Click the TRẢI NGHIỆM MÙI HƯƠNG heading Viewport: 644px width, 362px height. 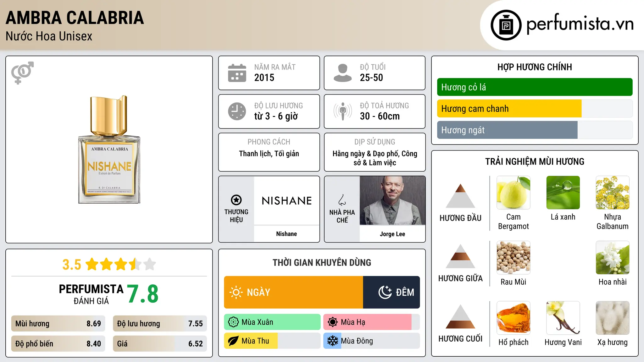[x=535, y=162]
